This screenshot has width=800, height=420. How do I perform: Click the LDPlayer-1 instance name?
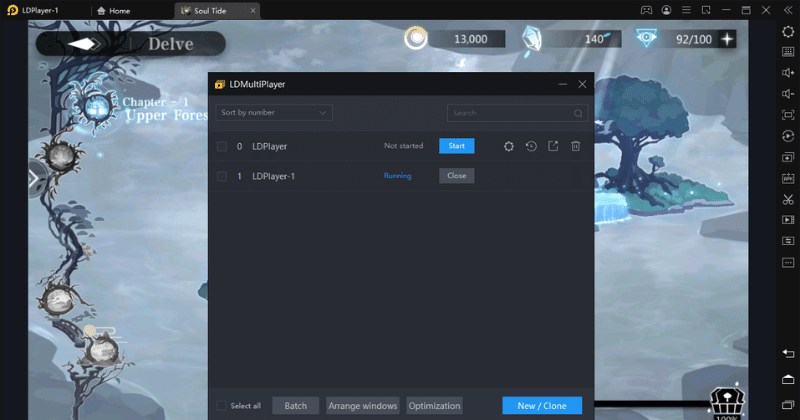click(273, 176)
